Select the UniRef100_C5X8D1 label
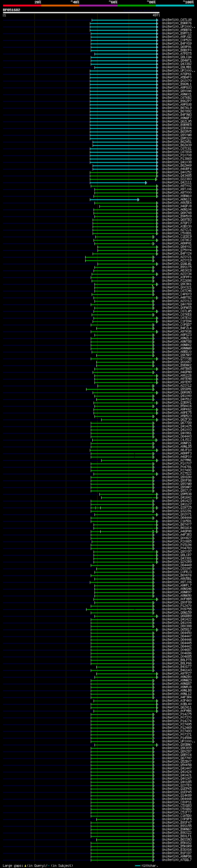This screenshot has height=868, width=197. [176, 233]
